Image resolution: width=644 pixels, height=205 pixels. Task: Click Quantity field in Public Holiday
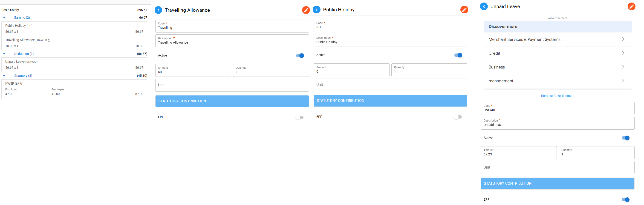tap(429, 70)
